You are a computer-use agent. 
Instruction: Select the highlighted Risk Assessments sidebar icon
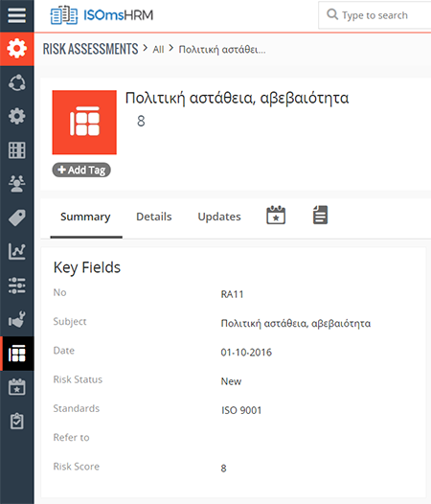pyautogui.click(x=16, y=354)
